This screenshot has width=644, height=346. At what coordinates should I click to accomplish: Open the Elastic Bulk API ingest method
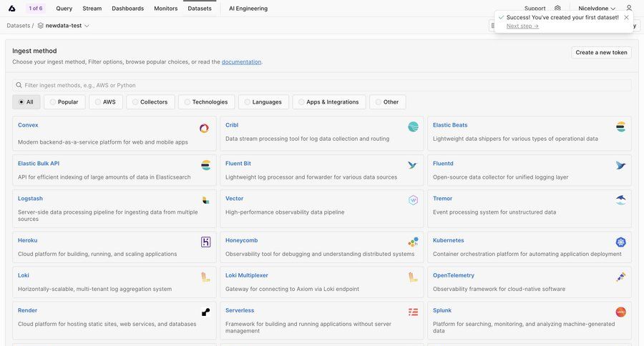[x=114, y=170]
